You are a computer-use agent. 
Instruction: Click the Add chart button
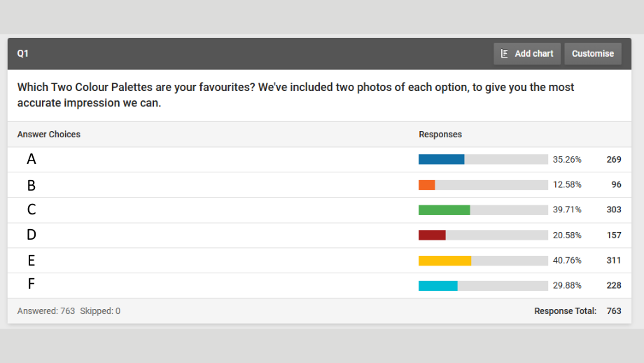pos(527,54)
